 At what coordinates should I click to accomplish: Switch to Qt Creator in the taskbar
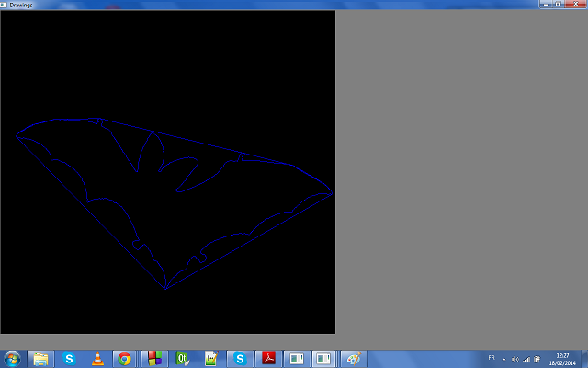coord(183,359)
